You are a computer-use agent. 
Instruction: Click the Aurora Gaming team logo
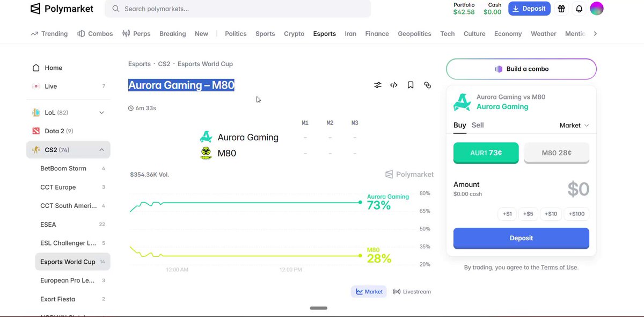[x=206, y=137]
